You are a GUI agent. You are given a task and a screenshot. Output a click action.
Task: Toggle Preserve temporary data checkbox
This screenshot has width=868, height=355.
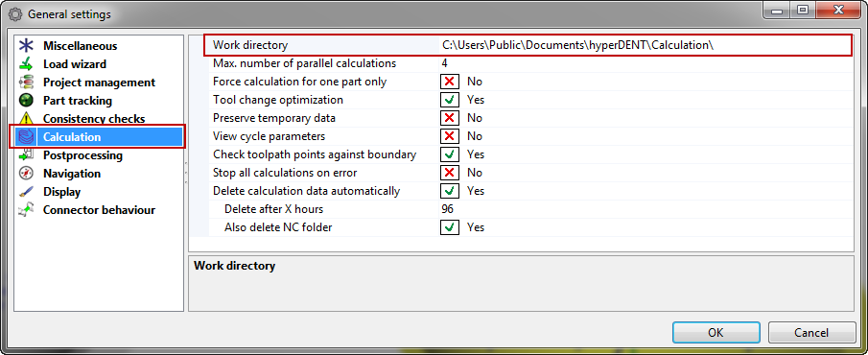click(x=450, y=118)
